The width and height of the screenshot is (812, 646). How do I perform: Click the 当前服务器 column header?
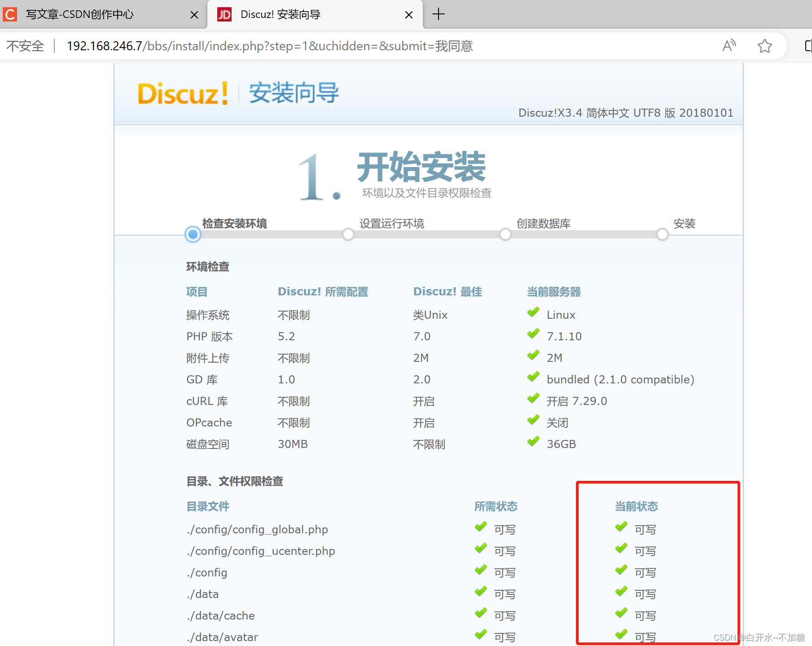click(x=554, y=292)
